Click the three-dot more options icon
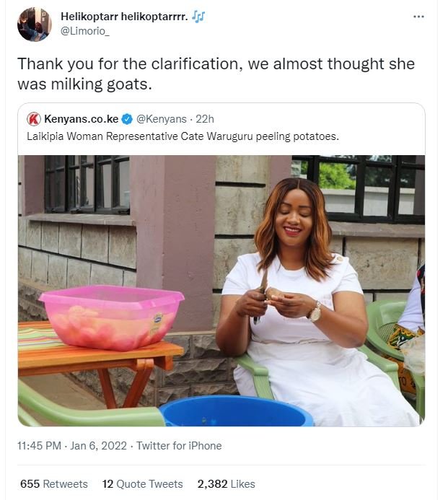The width and height of the screenshot is (448, 500). coord(418,17)
